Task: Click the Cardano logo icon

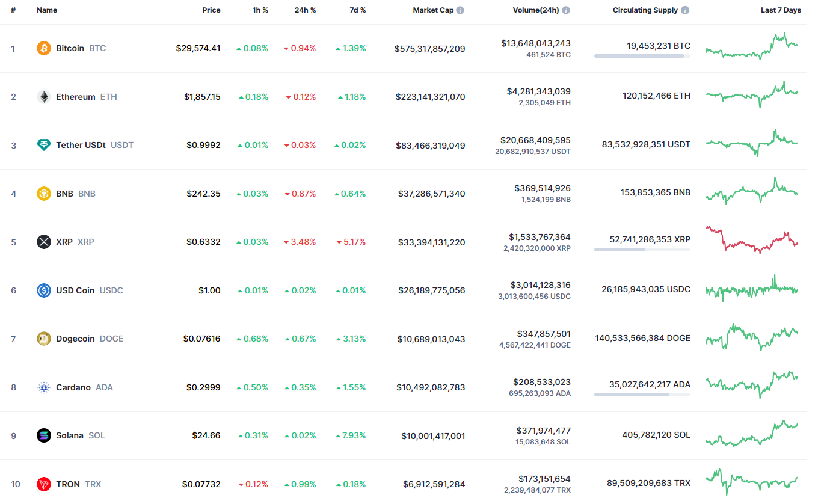Action: click(x=43, y=387)
